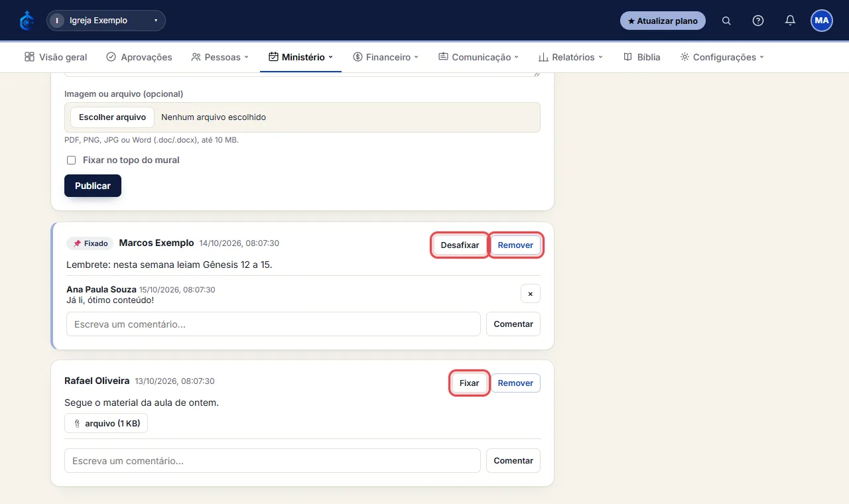Delete Ana Paula Souza's comment with the × button

(531, 294)
